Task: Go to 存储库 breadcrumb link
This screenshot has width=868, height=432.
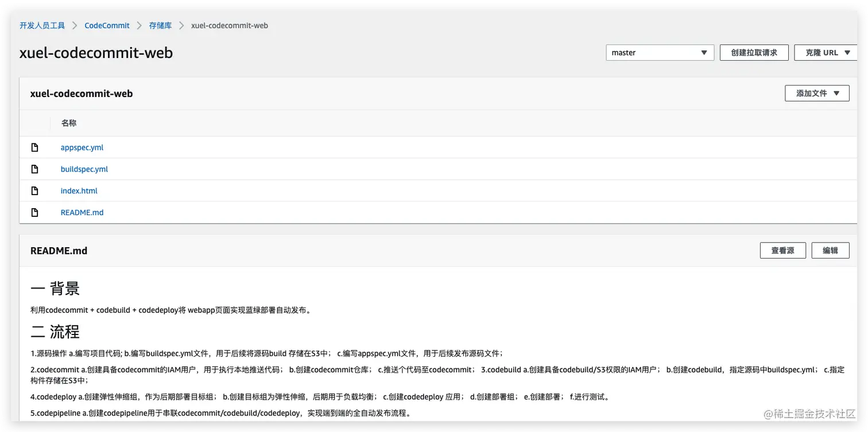Action: [x=160, y=26]
